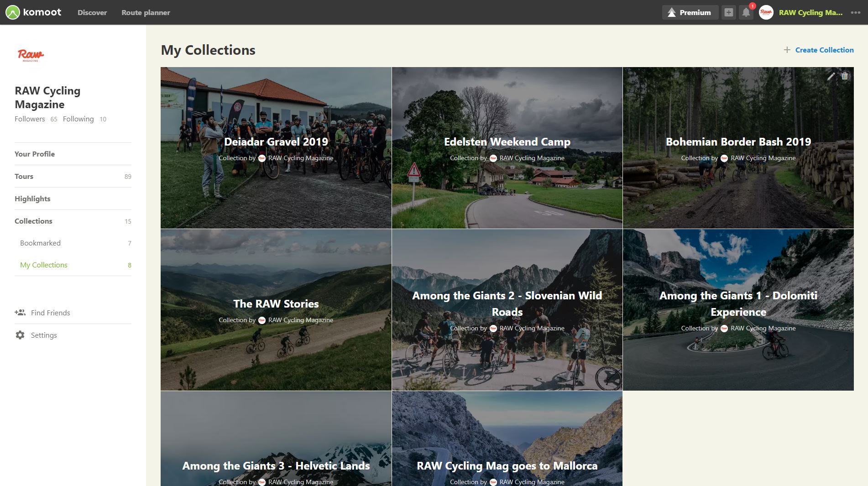Click the plus icon in top bar
868x486 pixels.
coord(728,12)
